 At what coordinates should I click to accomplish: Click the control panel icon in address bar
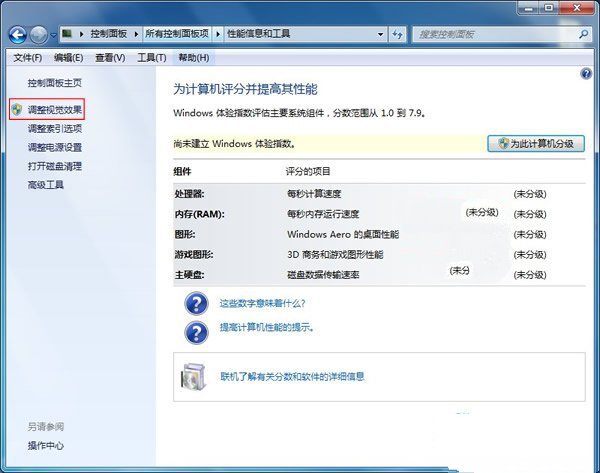tap(67, 34)
